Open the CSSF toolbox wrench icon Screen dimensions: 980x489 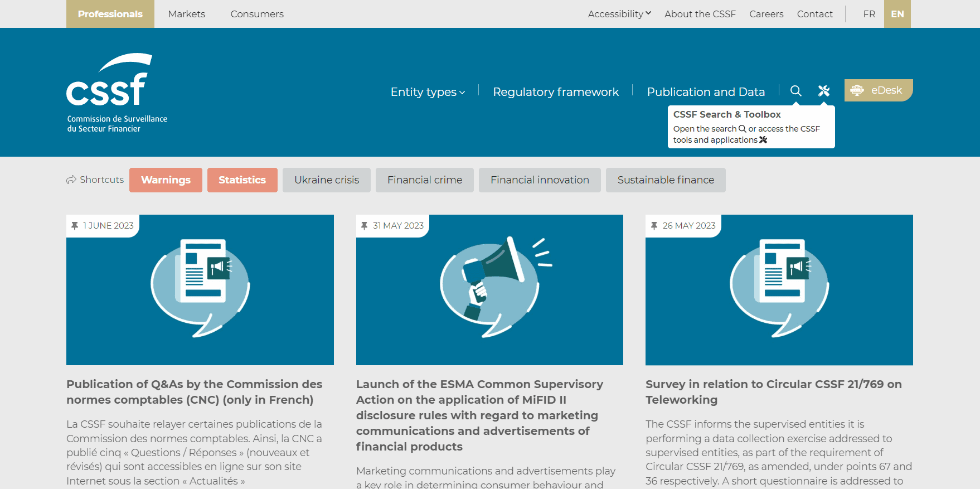click(824, 91)
